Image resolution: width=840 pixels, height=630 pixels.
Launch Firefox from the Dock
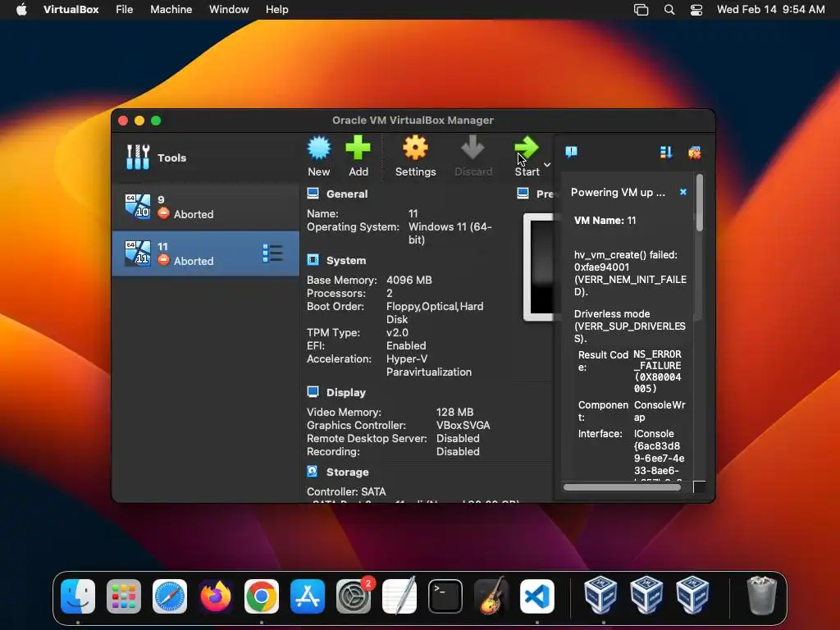pos(216,596)
